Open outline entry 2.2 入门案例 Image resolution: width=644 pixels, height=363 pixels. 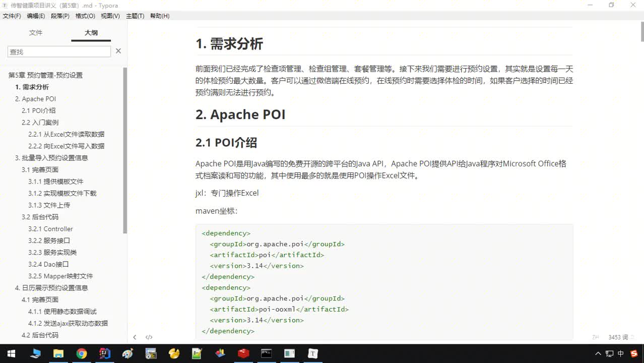pos(40,123)
